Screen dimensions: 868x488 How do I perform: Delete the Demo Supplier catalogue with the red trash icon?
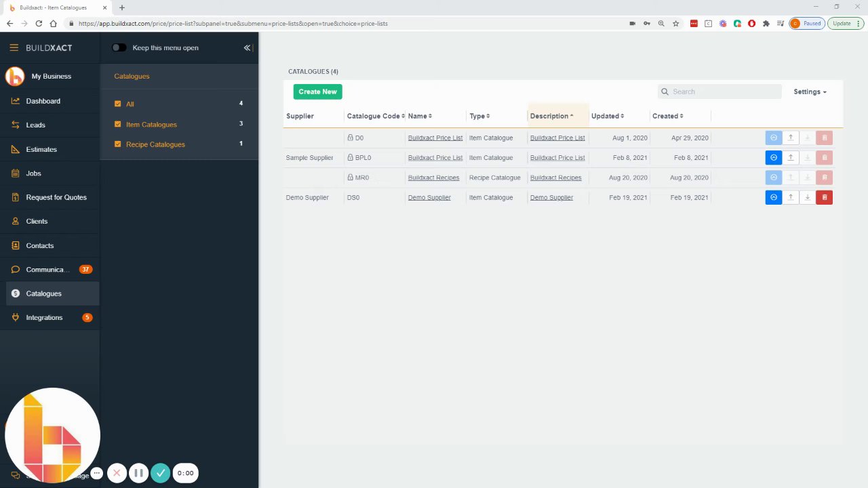click(824, 197)
